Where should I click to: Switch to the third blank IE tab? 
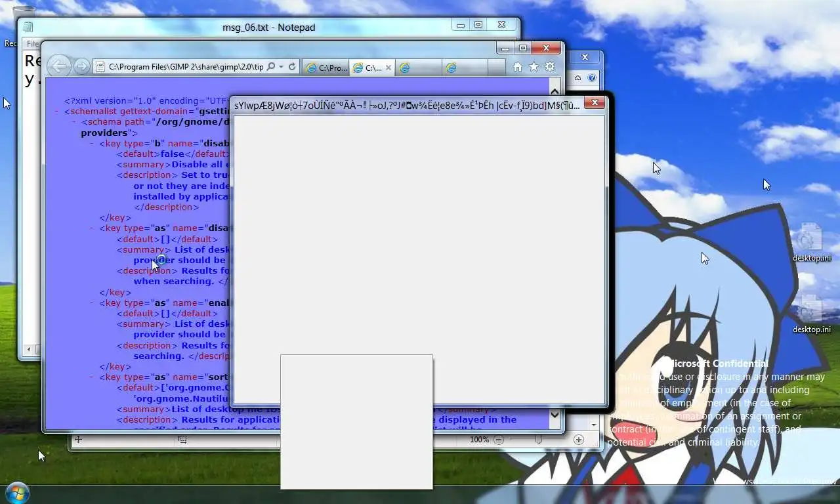418,68
